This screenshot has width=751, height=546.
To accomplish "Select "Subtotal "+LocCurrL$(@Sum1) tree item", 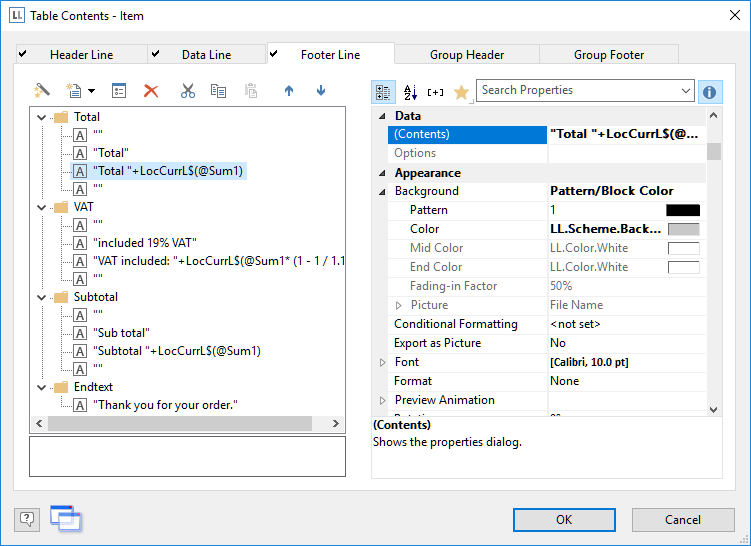I will [x=177, y=351].
